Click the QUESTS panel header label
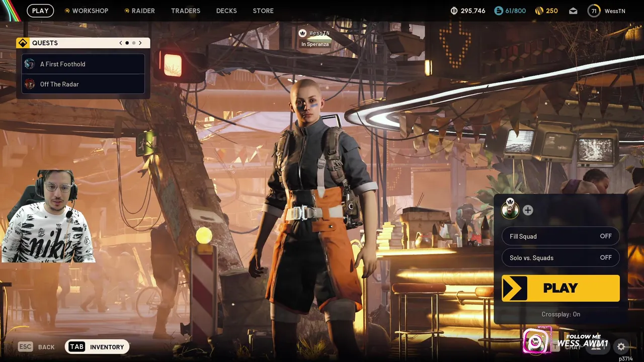The height and width of the screenshot is (362, 644). point(45,43)
